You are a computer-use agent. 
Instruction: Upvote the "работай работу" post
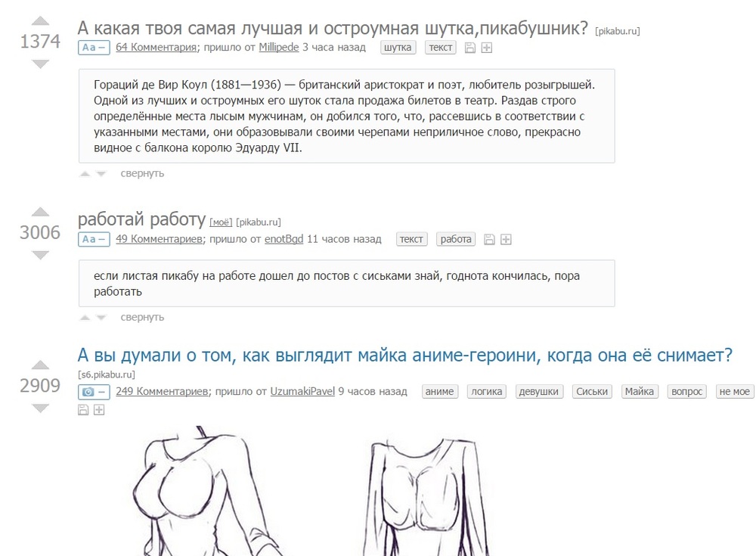click(41, 212)
